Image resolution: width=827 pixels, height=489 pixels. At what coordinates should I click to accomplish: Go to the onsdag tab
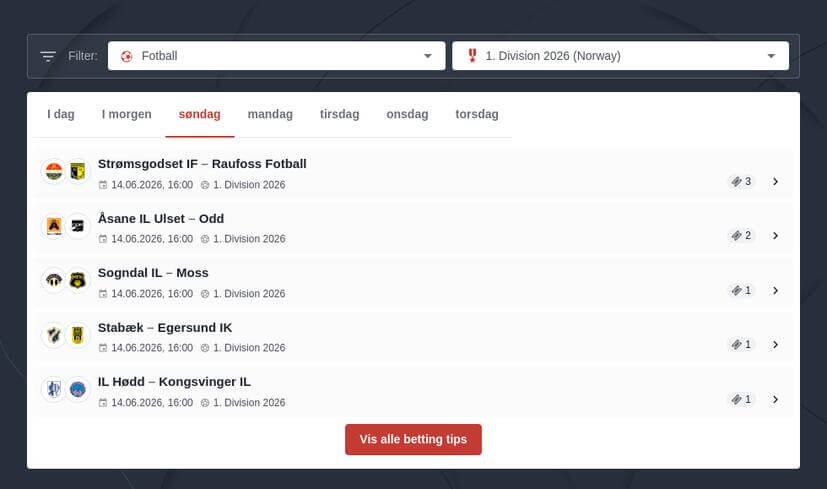407,114
